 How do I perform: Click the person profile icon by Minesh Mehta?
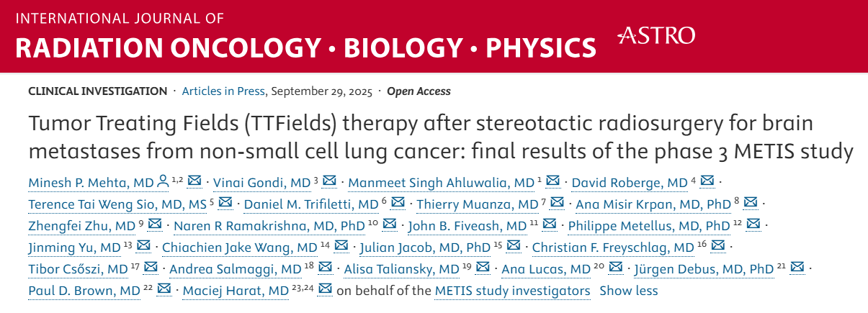pyautogui.click(x=163, y=182)
